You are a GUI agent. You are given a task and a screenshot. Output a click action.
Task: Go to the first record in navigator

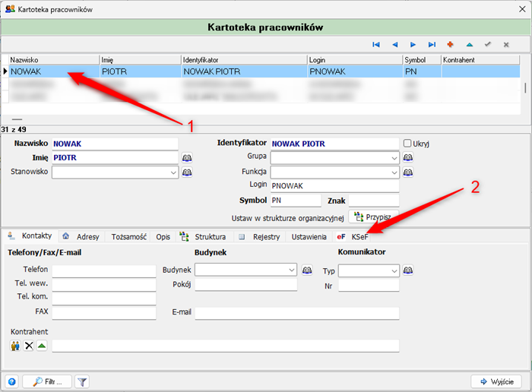tap(376, 45)
